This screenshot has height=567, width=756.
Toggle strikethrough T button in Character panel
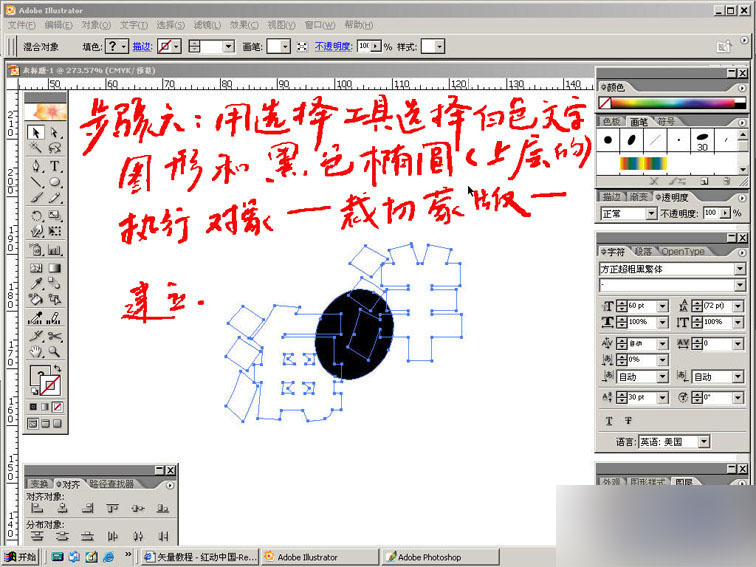(628, 421)
